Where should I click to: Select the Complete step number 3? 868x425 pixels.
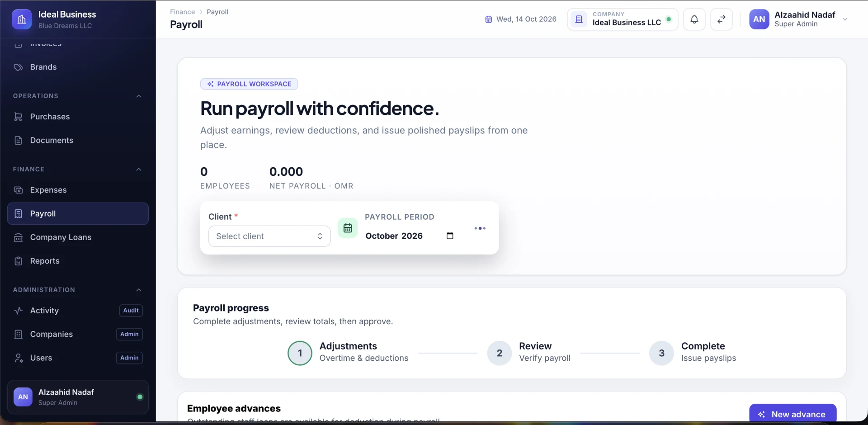661,353
